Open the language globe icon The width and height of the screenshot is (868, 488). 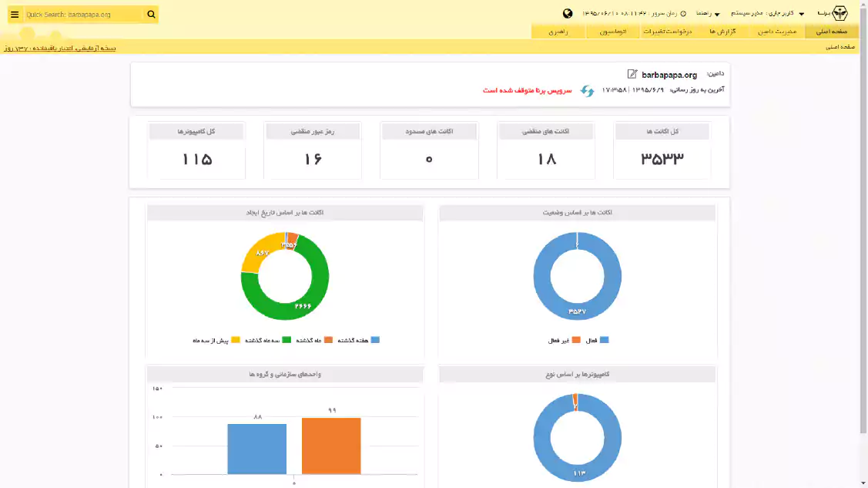tap(568, 12)
